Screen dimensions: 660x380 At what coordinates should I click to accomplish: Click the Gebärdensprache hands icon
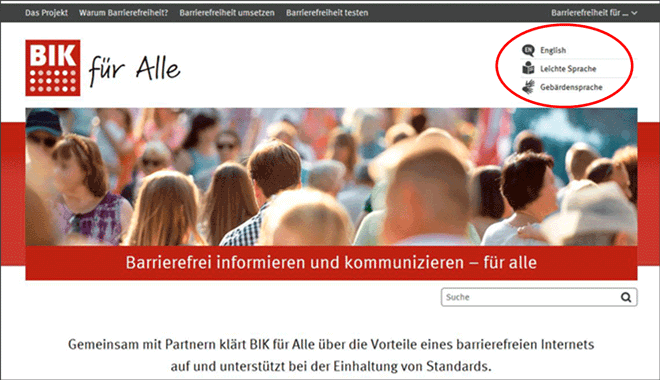click(x=528, y=87)
